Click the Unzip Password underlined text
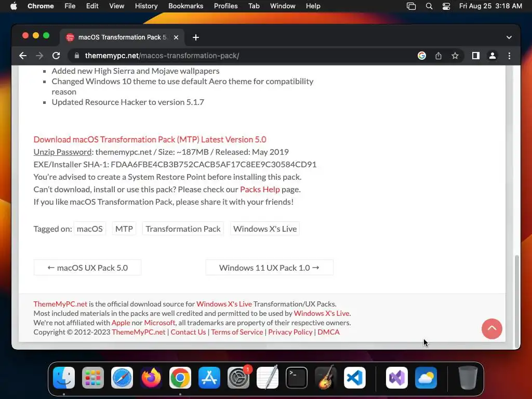Image resolution: width=532 pixels, height=399 pixels. tap(62, 152)
